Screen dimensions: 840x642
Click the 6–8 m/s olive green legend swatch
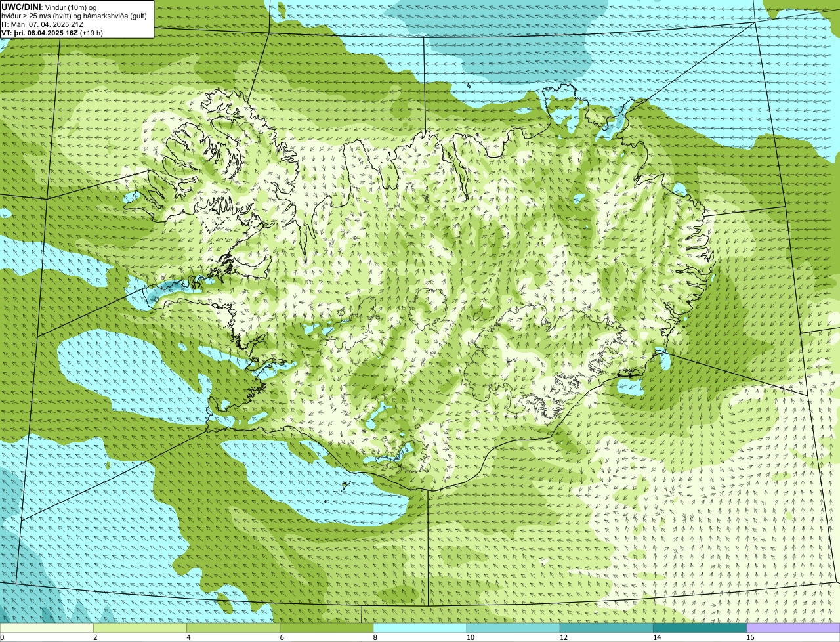click(327, 628)
